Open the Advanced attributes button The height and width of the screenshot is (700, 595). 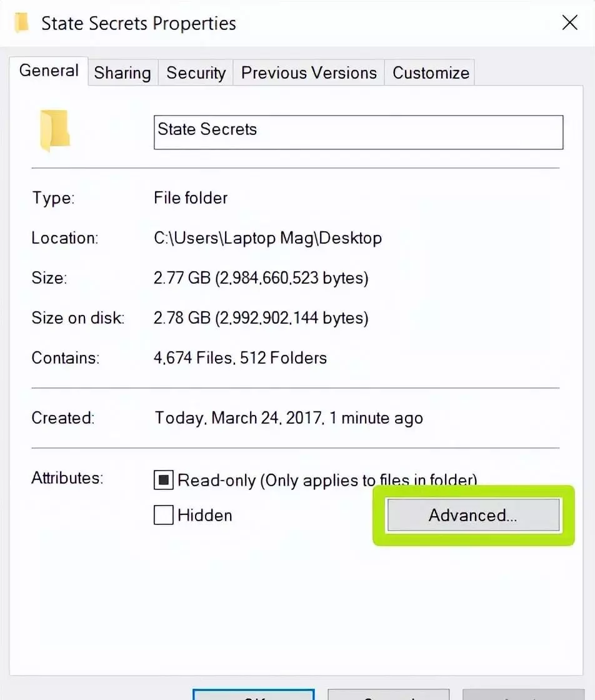pos(473,515)
